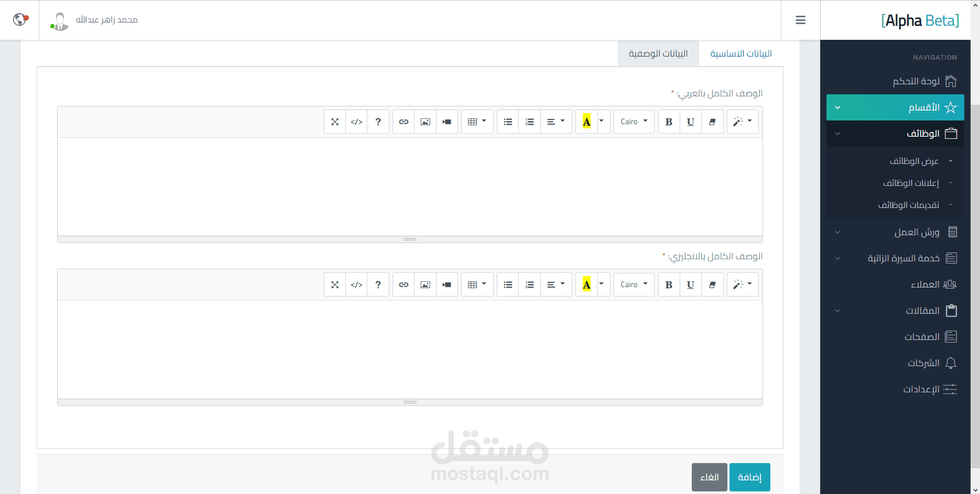Viewport: 980px width, 494px height.
Task: Open العملاء clients in sidebar
Action: pyautogui.click(x=895, y=284)
